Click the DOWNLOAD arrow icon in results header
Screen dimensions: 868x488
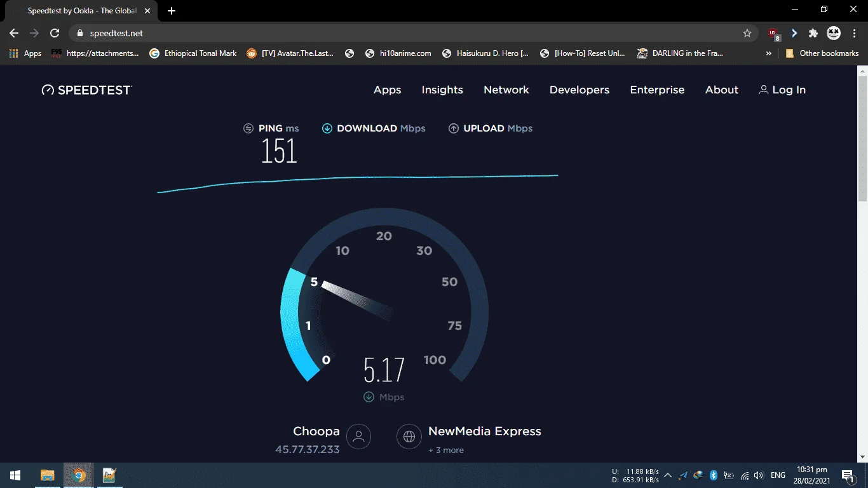click(327, 128)
